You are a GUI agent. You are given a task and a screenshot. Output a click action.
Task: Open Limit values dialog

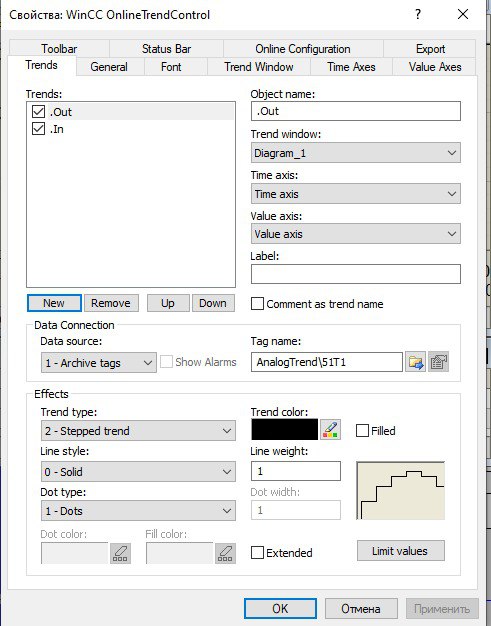(x=400, y=551)
